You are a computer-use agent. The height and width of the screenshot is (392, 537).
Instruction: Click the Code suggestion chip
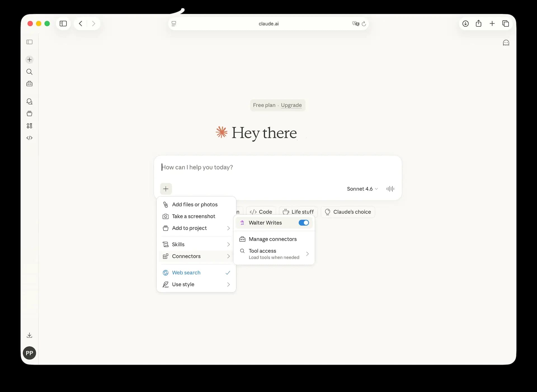[x=261, y=212]
